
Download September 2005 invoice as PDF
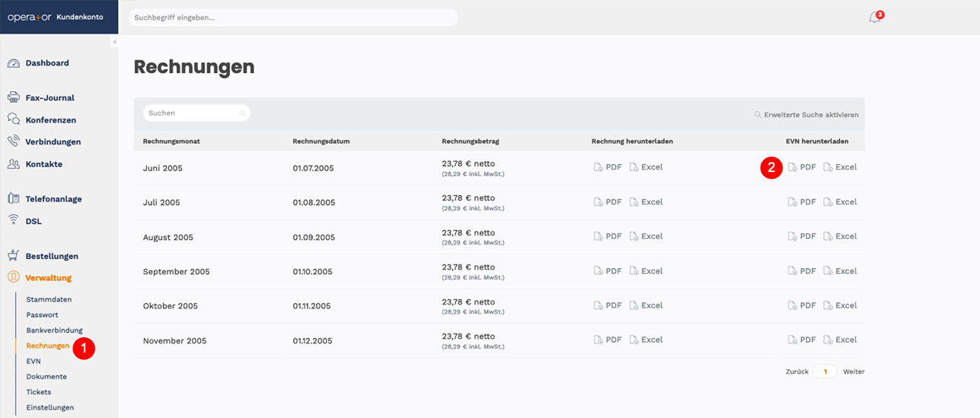(608, 271)
